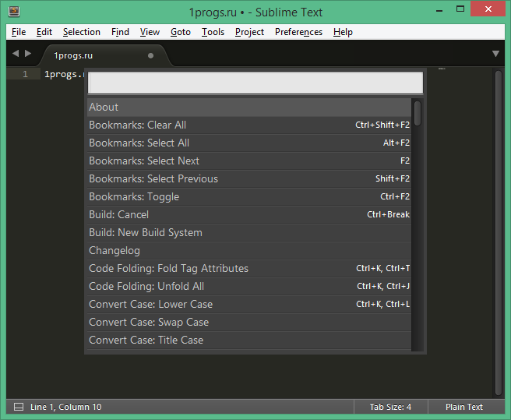Screen dimensions: 511x420
Task: Click the unsaved dot on 1progs.ru tab
Action: point(150,55)
